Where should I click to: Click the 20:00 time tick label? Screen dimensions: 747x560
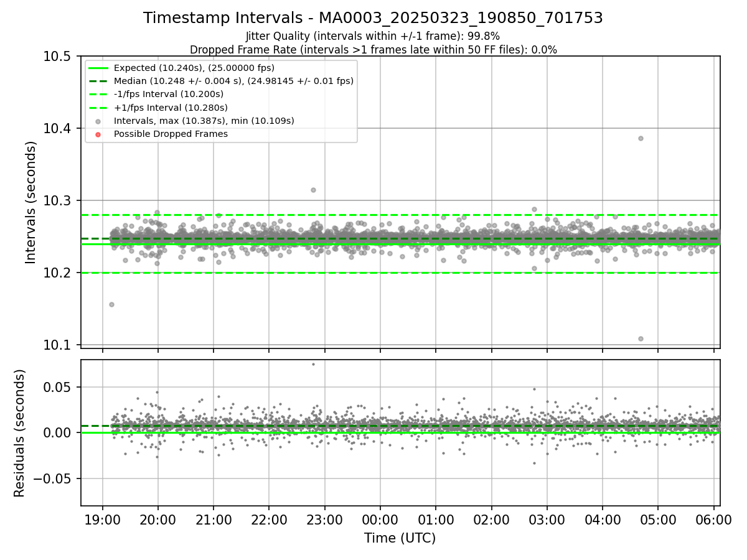coord(158,519)
